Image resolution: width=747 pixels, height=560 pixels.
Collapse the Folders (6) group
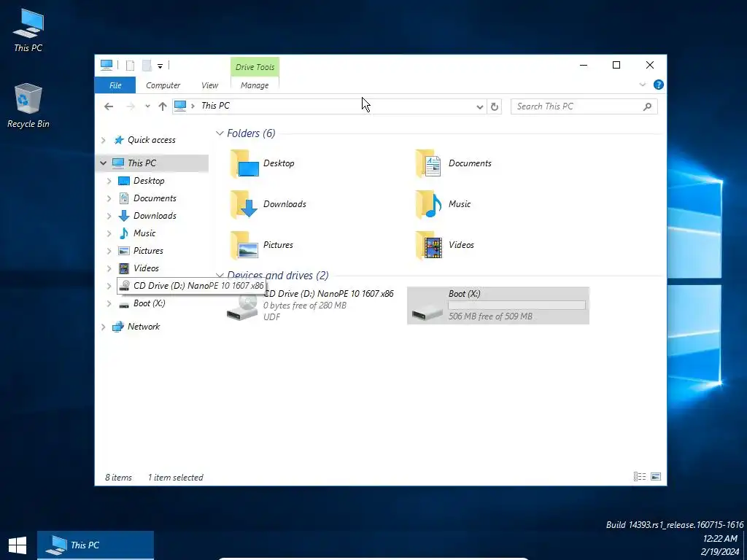pyautogui.click(x=220, y=133)
